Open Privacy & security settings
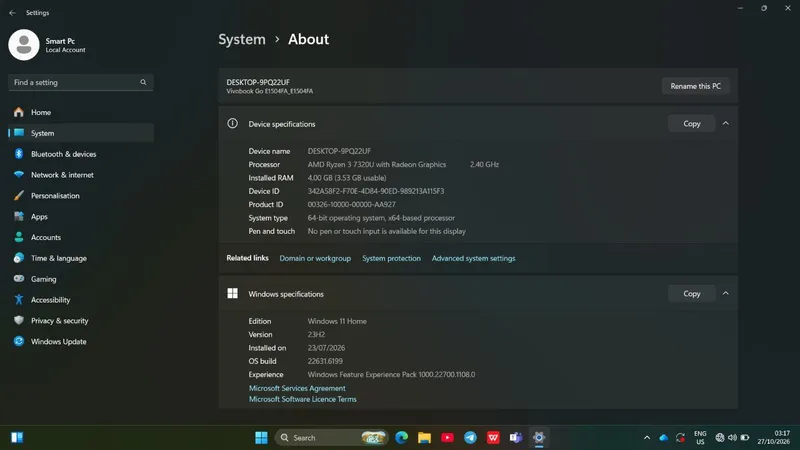Image resolution: width=800 pixels, height=450 pixels. (x=81, y=321)
